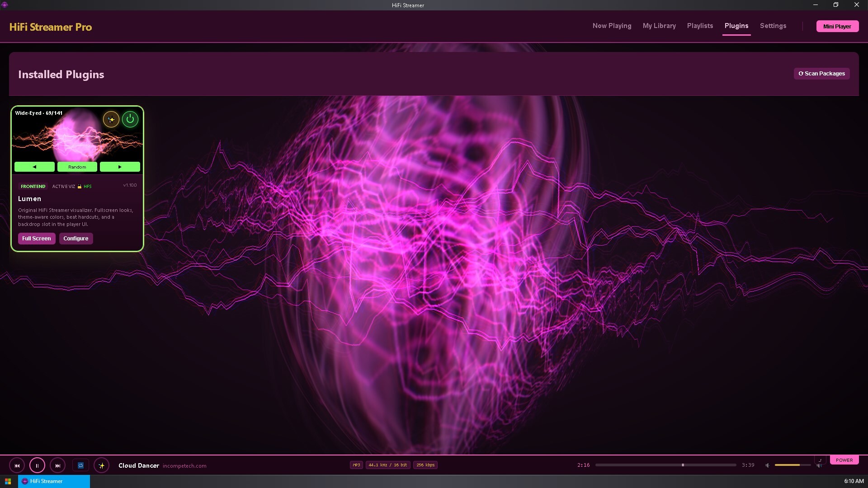Scan Packages for plugins
868x488 pixels.
[x=821, y=74]
